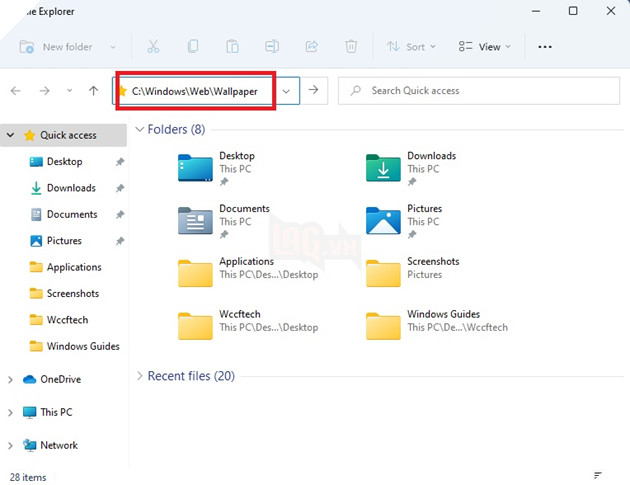Open the New folder dropdown arrow
Screen dimensions: 630x485
[113, 47]
